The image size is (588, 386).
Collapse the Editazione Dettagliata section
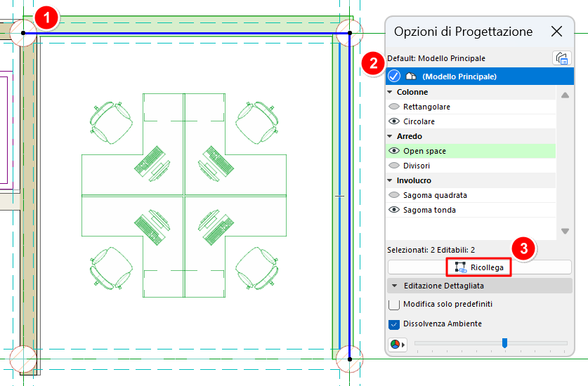coord(394,286)
